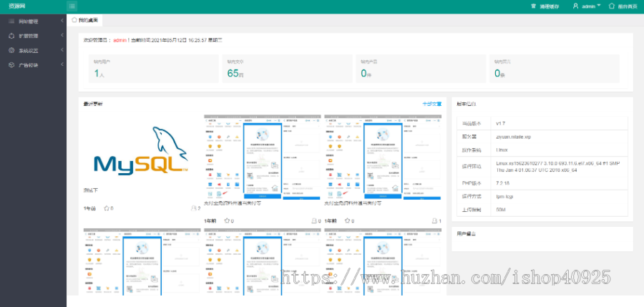Viewport: 644px width, 307px height.
Task: Toggle the sidebar collapse hamburger button
Action: point(72,6)
